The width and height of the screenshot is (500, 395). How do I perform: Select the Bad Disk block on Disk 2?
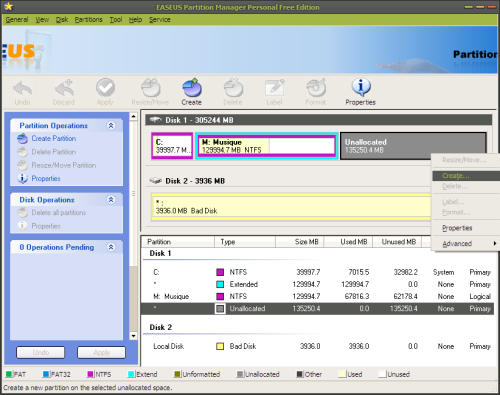291,207
